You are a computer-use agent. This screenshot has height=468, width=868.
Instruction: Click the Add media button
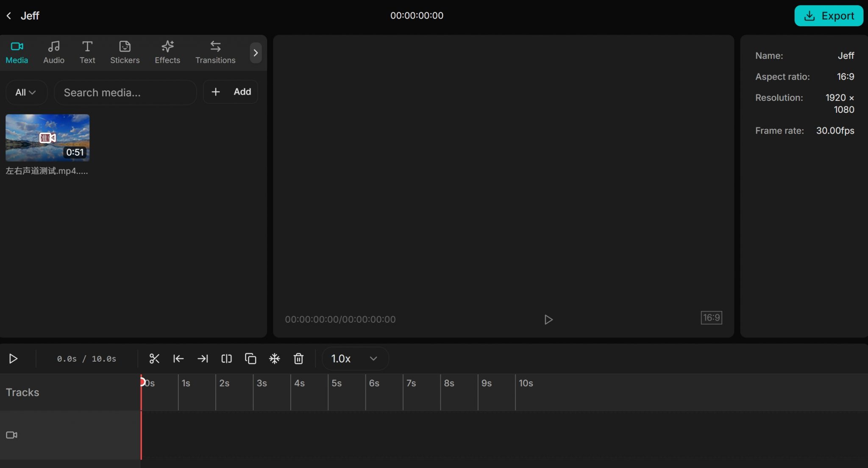[x=231, y=92]
